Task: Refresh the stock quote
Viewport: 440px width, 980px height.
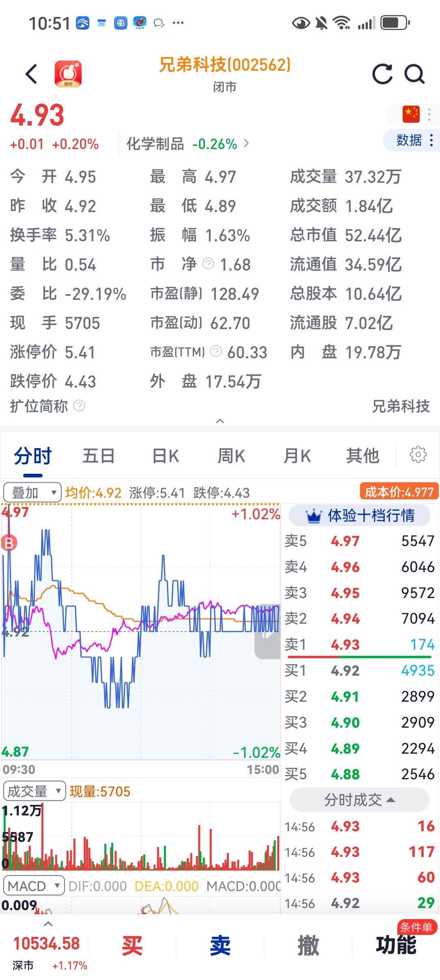Action: [x=382, y=74]
